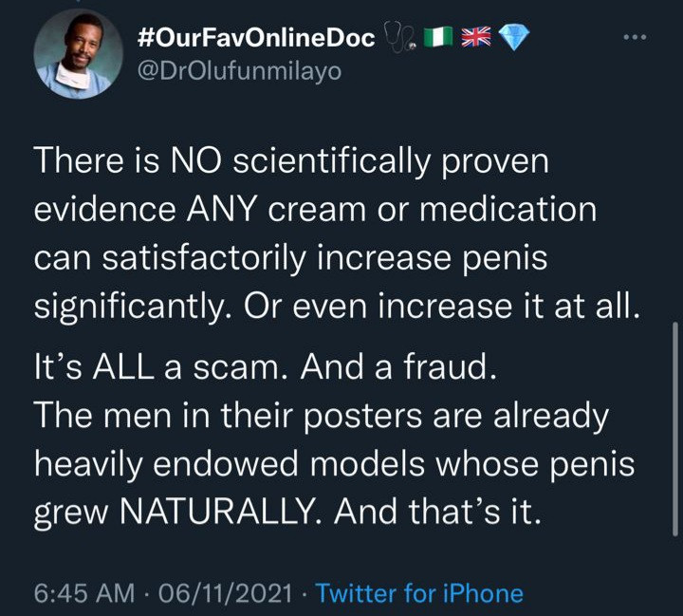Follow the Twitter for iPhone link
Screen dimensions: 683x616
[x=419, y=593]
